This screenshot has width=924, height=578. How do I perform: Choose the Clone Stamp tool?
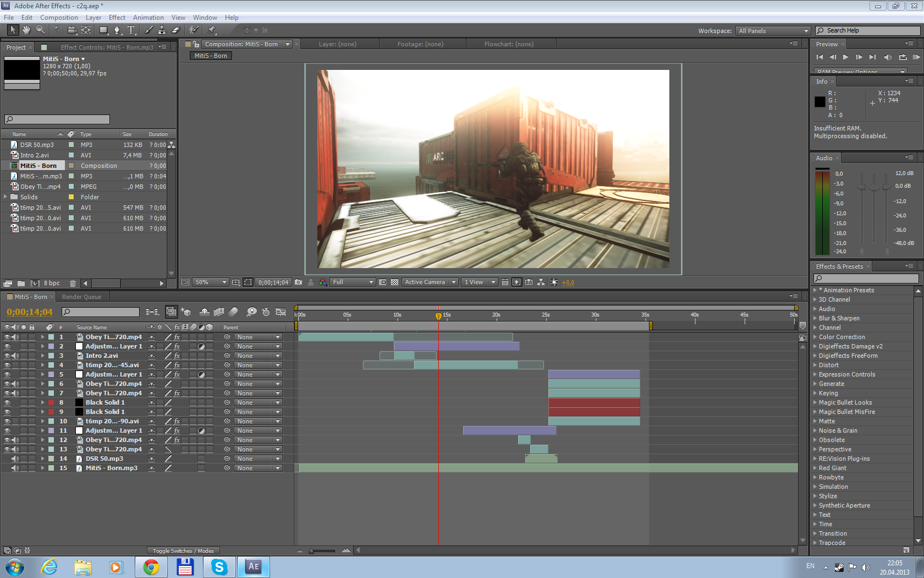click(162, 30)
